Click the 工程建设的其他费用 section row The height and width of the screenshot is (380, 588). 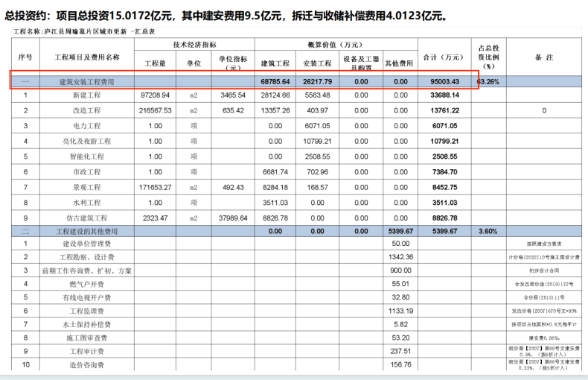pos(89,232)
